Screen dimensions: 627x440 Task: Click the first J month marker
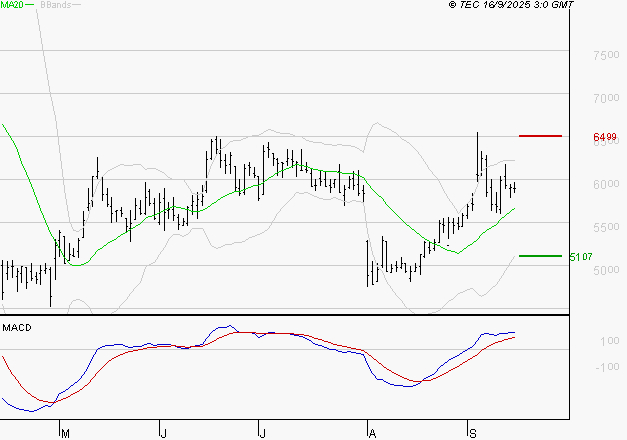click(x=163, y=433)
